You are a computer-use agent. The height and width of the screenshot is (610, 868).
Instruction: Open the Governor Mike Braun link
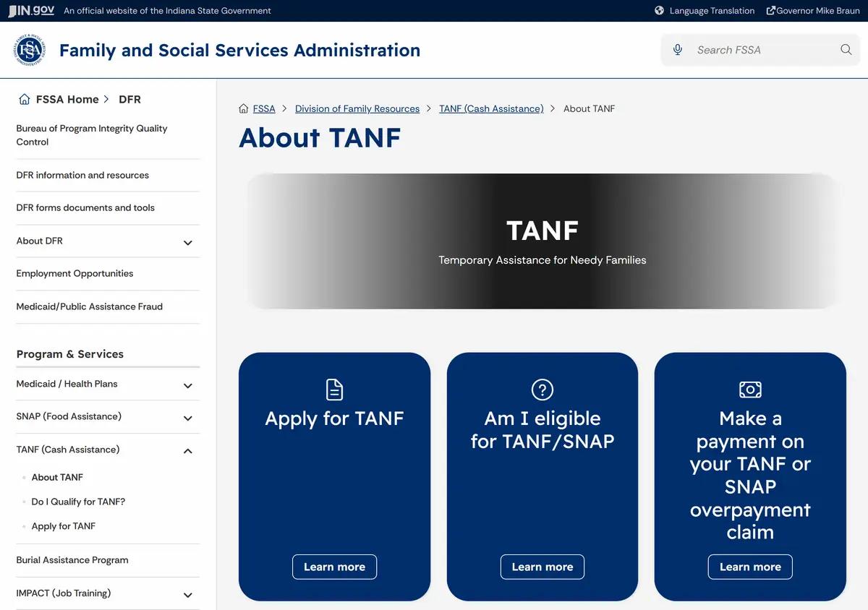[x=818, y=11]
